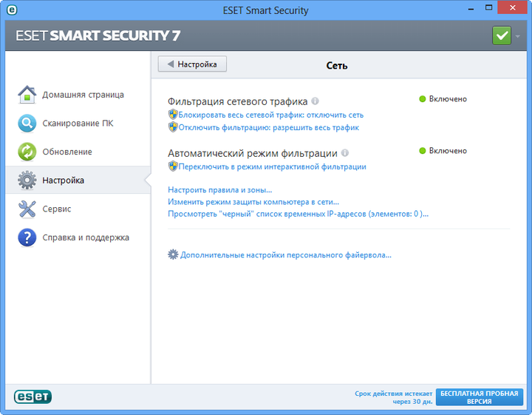Click the green checkmark protection status icon
This screenshot has height=415, width=532.
click(502, 36)
